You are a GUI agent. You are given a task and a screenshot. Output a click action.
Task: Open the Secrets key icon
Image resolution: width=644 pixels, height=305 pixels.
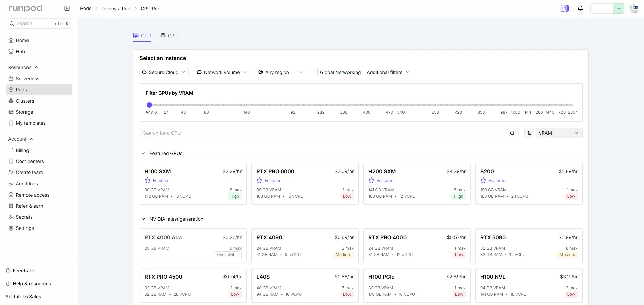[x=11, y=217]
